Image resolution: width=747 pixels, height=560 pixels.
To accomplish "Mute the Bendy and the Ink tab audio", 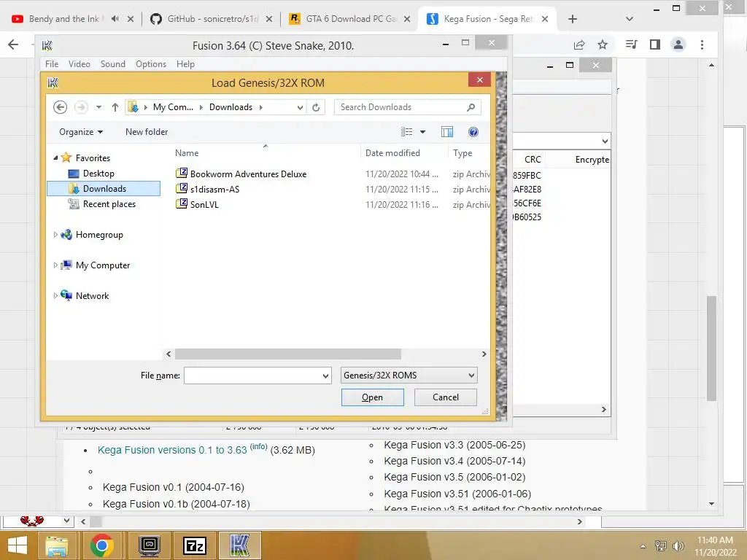I will pos(115,18).
